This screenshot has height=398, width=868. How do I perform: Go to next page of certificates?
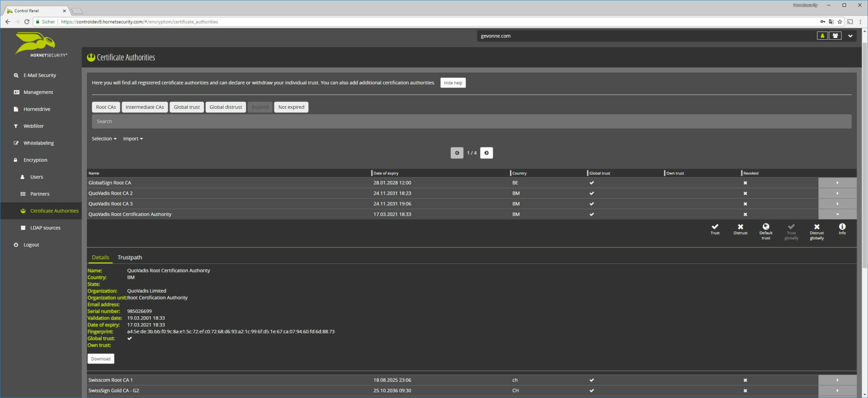pos(486,153)
